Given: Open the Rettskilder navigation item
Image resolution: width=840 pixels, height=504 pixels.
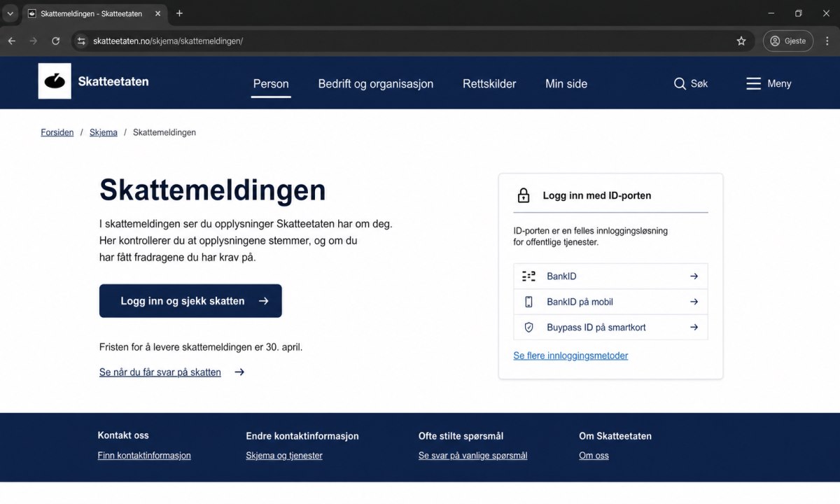Looking at the screenshot, I should point(489,83).
